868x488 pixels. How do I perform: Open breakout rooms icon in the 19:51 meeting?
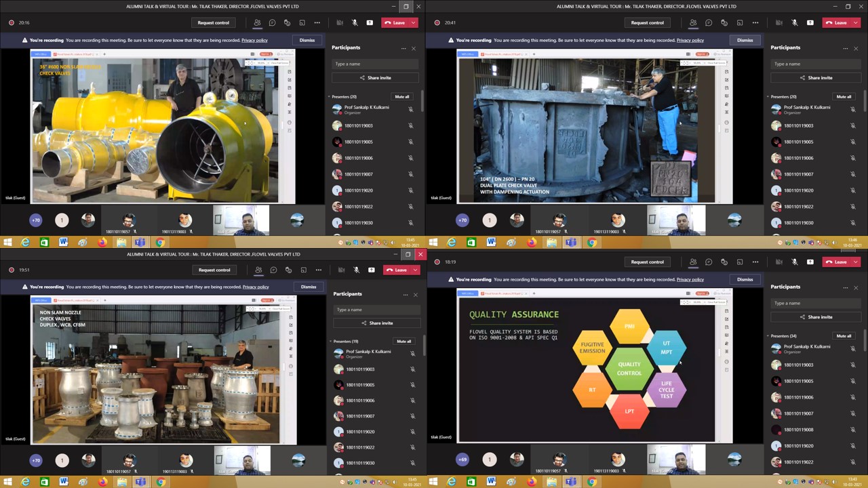pos(303,270)
